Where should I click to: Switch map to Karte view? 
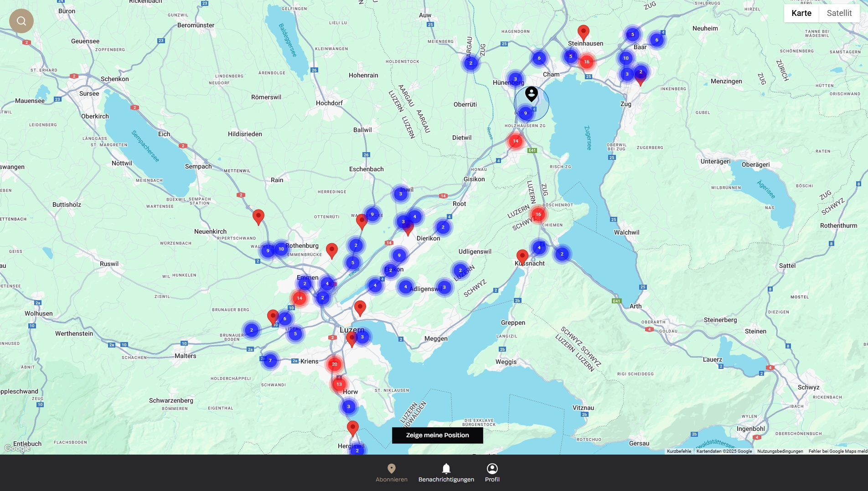pyautogui.click(x=801, y=13)
